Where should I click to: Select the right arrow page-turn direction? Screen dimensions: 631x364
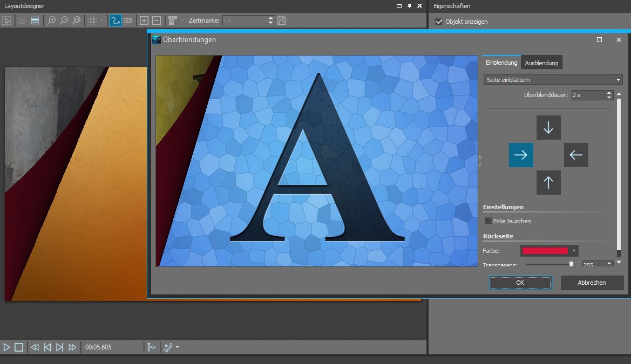point(521,155)
